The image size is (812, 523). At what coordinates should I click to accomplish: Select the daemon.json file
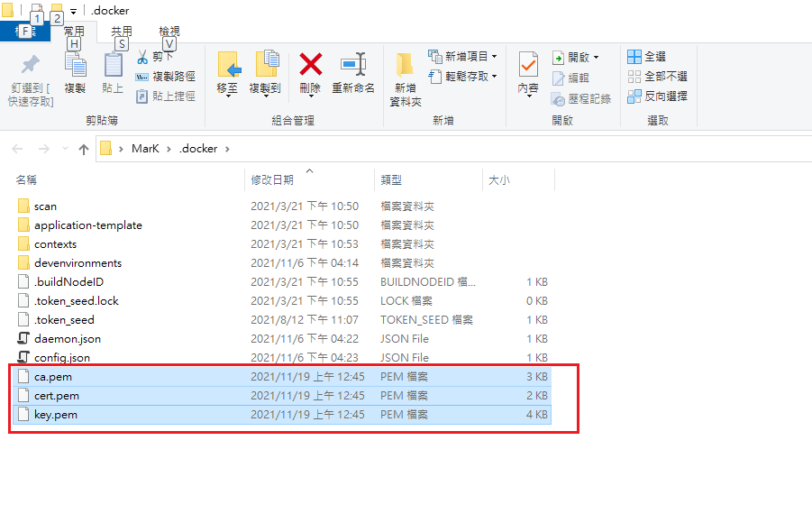coord(67,339)
